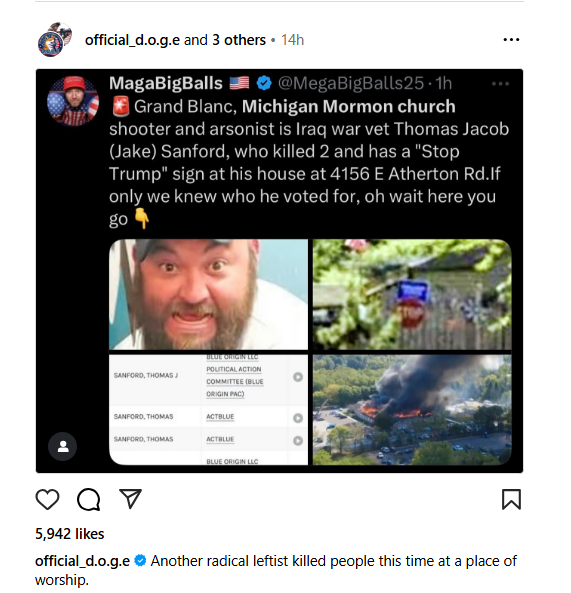Open official_d.o.g.e username in caption
Screen dimensions: 571x593
point(82,561)
